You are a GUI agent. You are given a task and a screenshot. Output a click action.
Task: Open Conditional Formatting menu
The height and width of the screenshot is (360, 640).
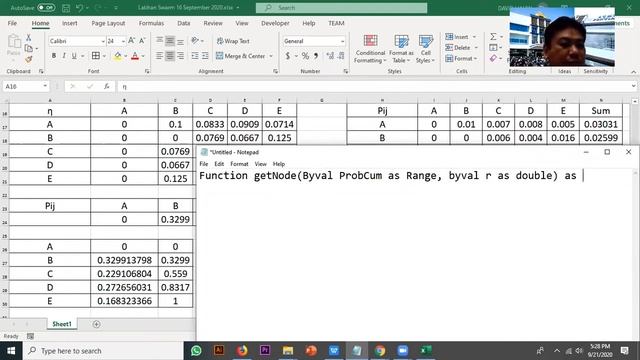[x=370, y=49]
